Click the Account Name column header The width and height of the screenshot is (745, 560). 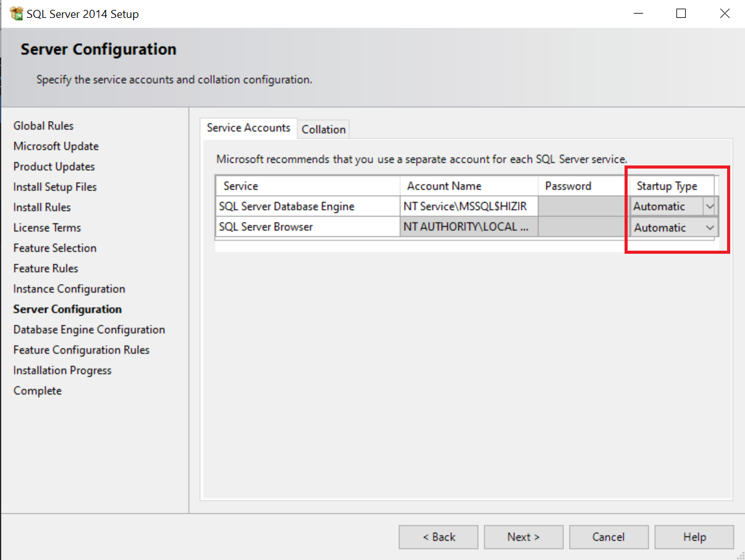tap(469, 186)
